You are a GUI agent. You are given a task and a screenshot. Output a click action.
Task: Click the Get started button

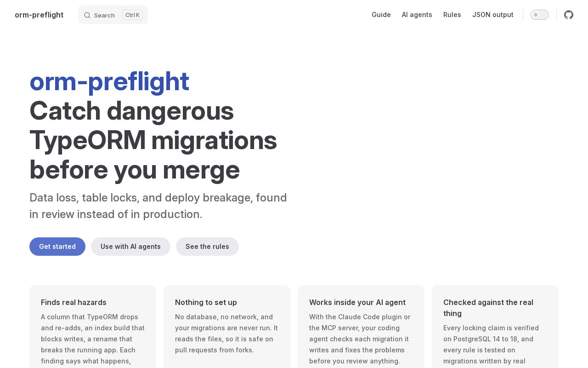pos(57,247)
